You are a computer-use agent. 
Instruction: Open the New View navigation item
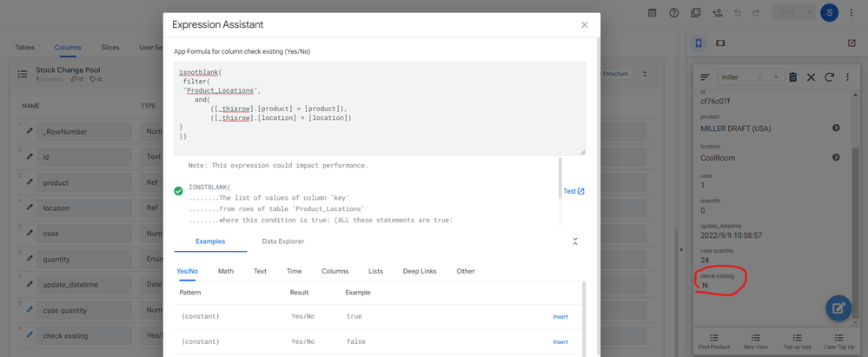pyautogui.click(x=756, y=341)
